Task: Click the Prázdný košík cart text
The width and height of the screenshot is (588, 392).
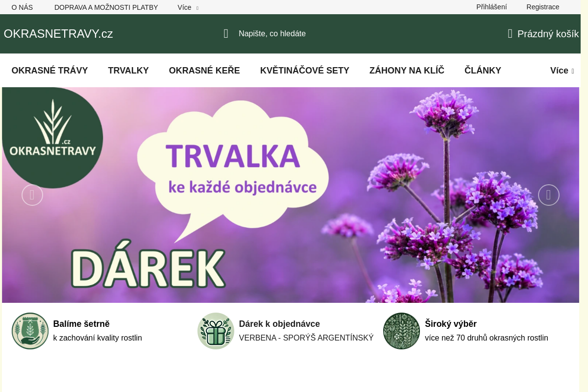Action: 548,34
